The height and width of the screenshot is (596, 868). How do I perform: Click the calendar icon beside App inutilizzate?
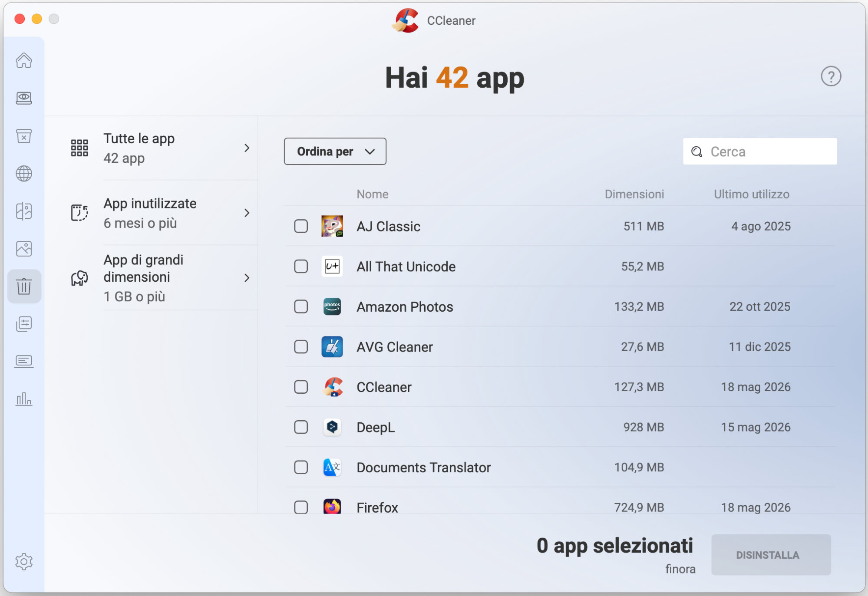tap(79, 213)
